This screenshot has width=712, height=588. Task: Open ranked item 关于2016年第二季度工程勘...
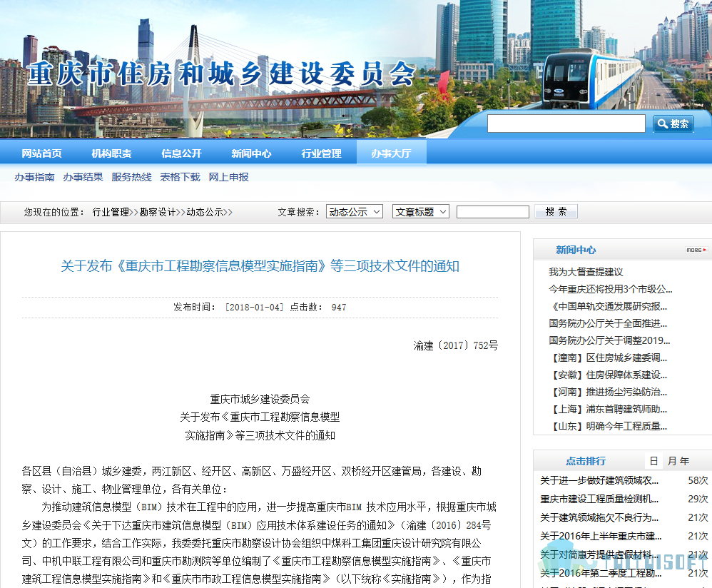tap(601, 574)
